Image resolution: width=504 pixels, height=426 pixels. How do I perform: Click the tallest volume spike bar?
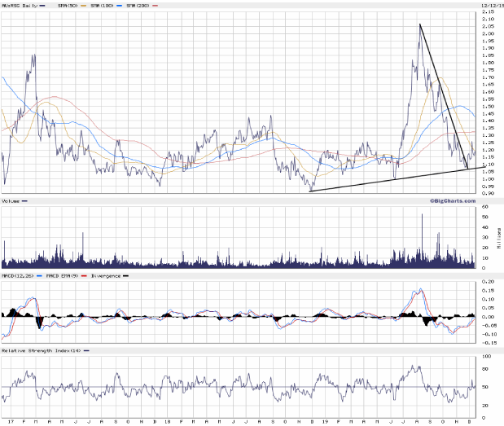pyautogui.click(x=422, y=215)
